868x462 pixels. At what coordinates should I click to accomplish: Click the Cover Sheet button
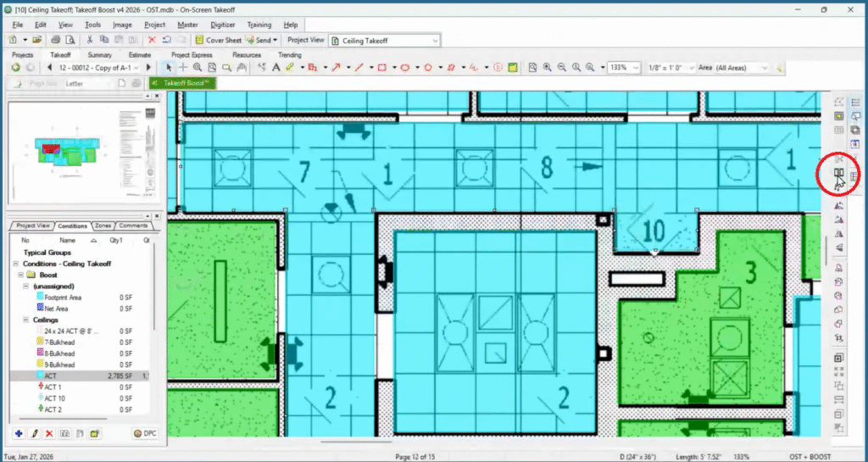coord(218,40)
